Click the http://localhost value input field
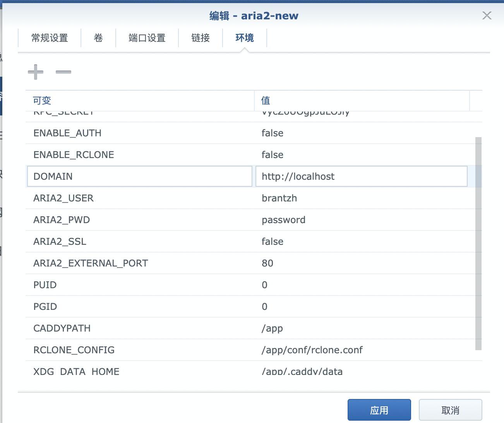The image size is (504, 423). (x=361, y=176)
